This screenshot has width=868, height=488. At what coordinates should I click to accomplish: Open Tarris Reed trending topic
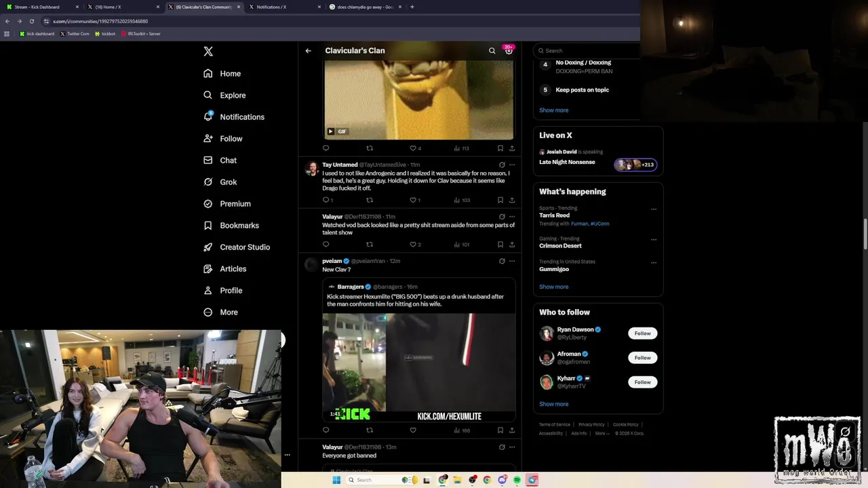555,216
